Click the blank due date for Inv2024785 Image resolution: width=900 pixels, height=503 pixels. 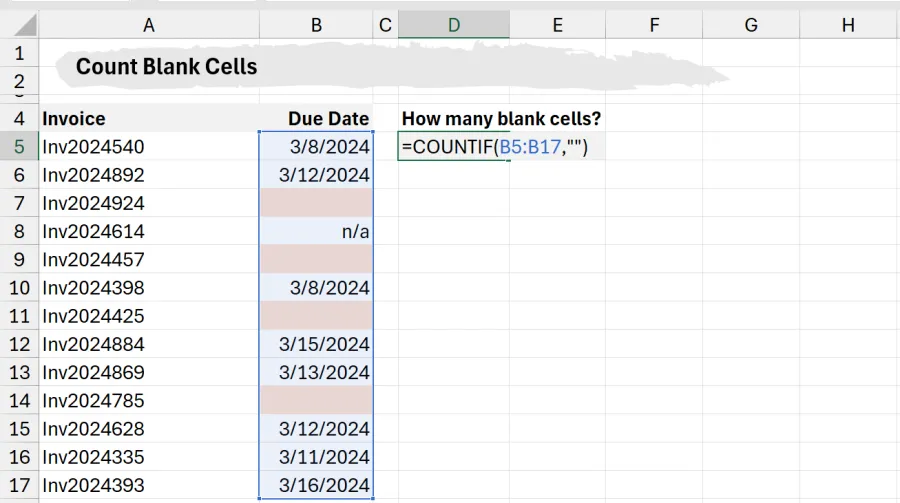point(316,400)
